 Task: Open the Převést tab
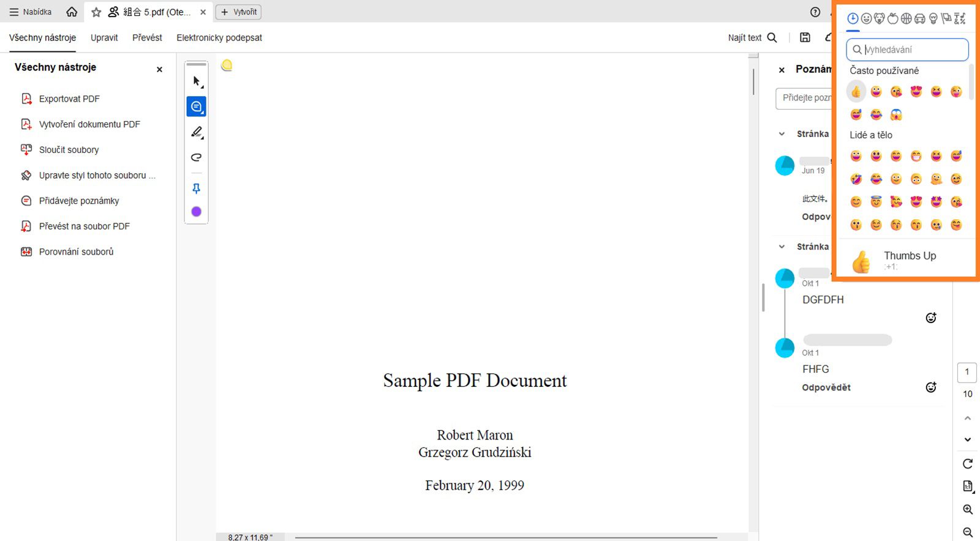[147, 37]
